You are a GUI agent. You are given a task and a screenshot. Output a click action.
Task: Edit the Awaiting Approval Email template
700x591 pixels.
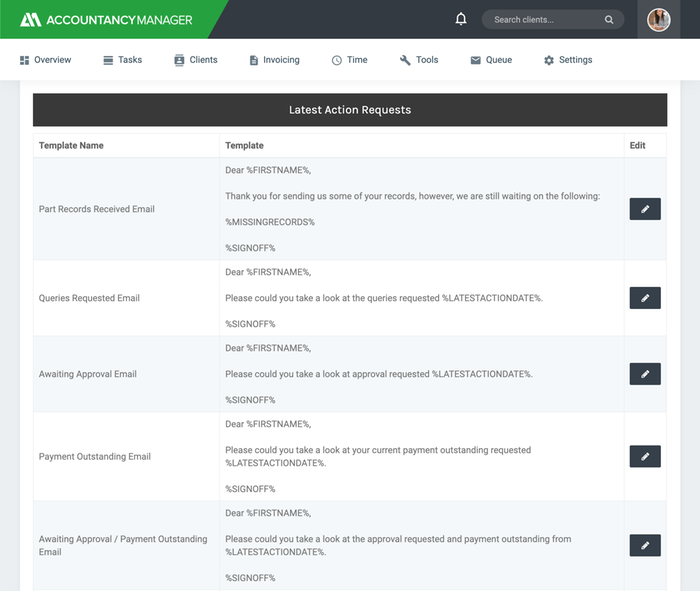pyautogui.click(x=645, y=374)
